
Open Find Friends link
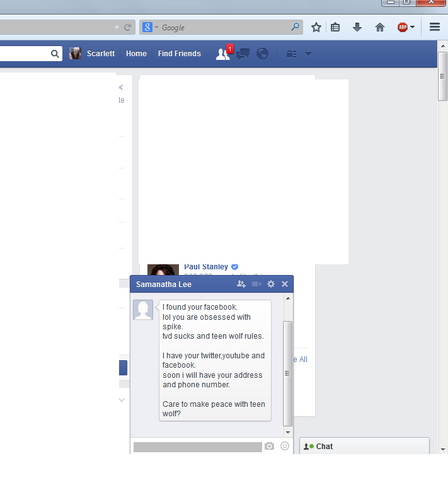click(x=179, y=53)
